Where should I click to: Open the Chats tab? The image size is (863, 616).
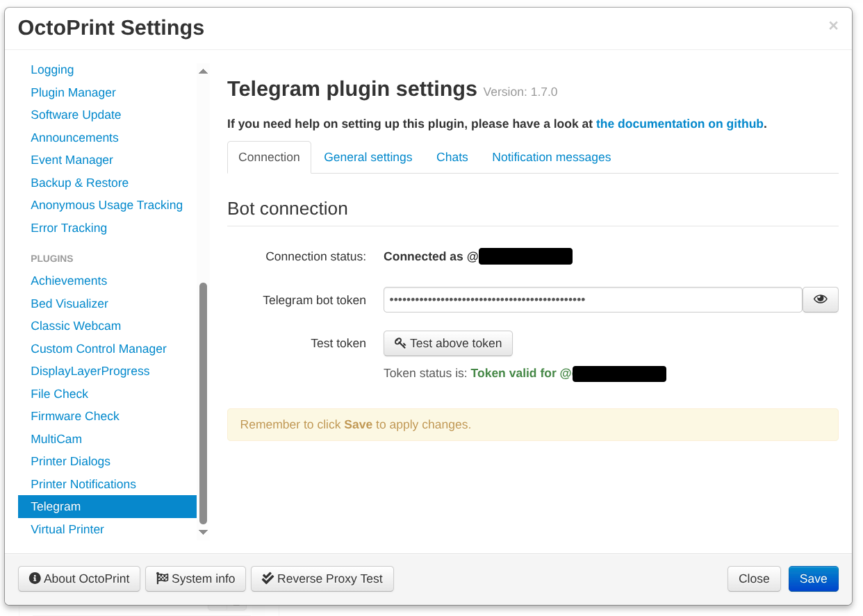452,157
